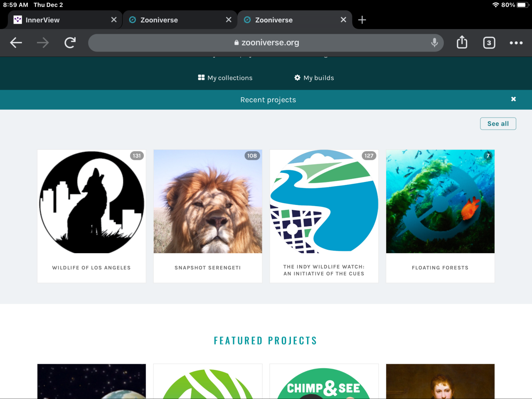The height and width of the screenshot is (399, 532).
Task: Tap the Wi-Fi icon in status bar
Action: tap(495, 5)
